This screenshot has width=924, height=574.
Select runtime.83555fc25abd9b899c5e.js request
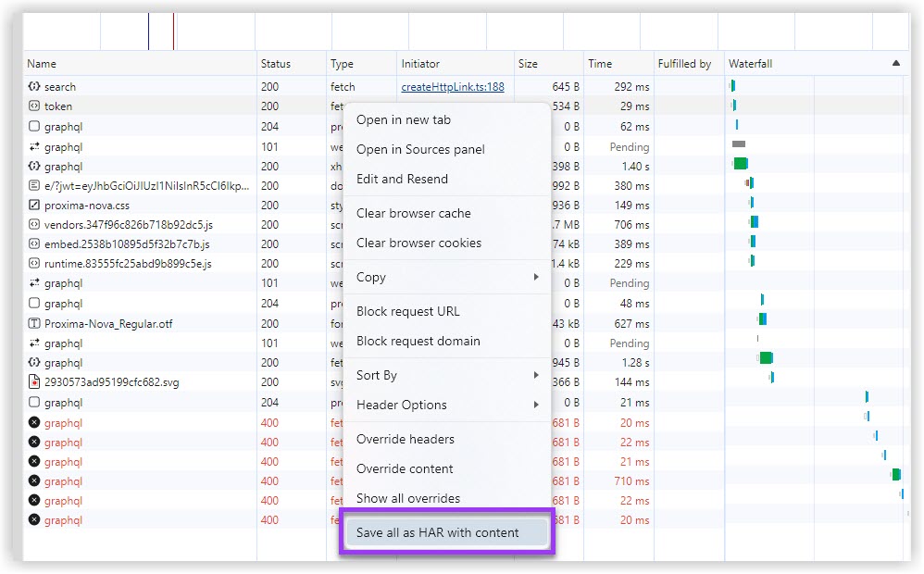(128, 264)
